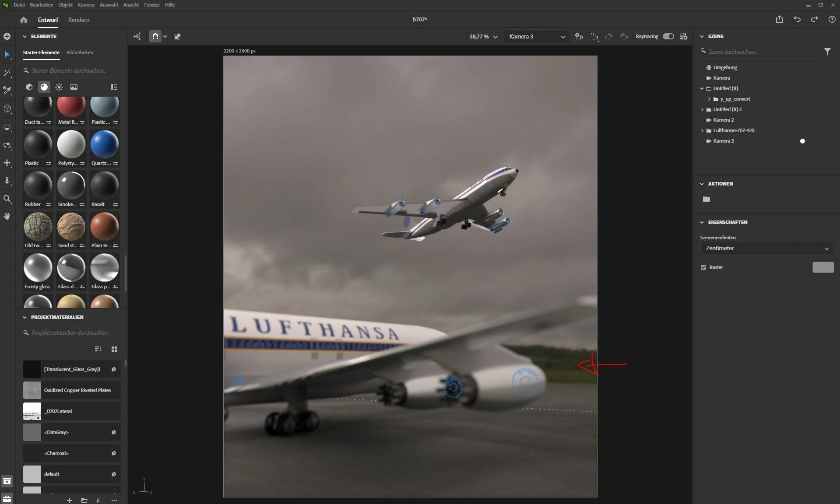Screen dimensions: 840x504
Task: Click the add content plus icon
Action: click(x=7, y=36)
